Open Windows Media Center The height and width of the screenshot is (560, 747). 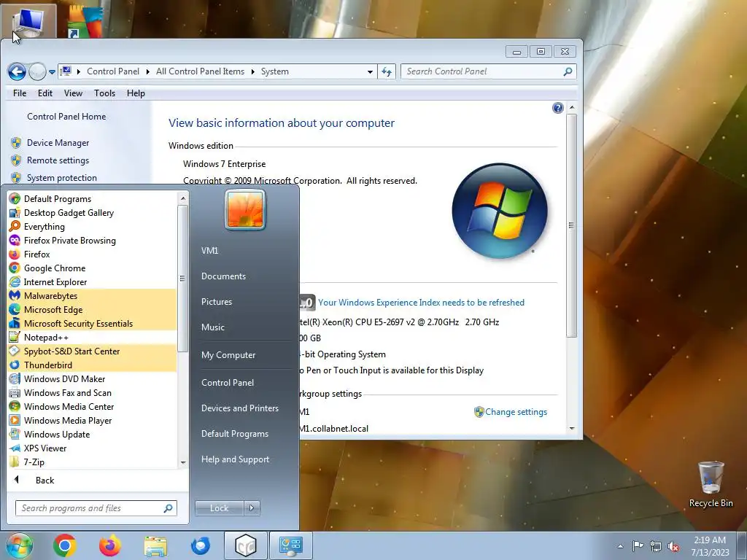[x=92, y=407]
